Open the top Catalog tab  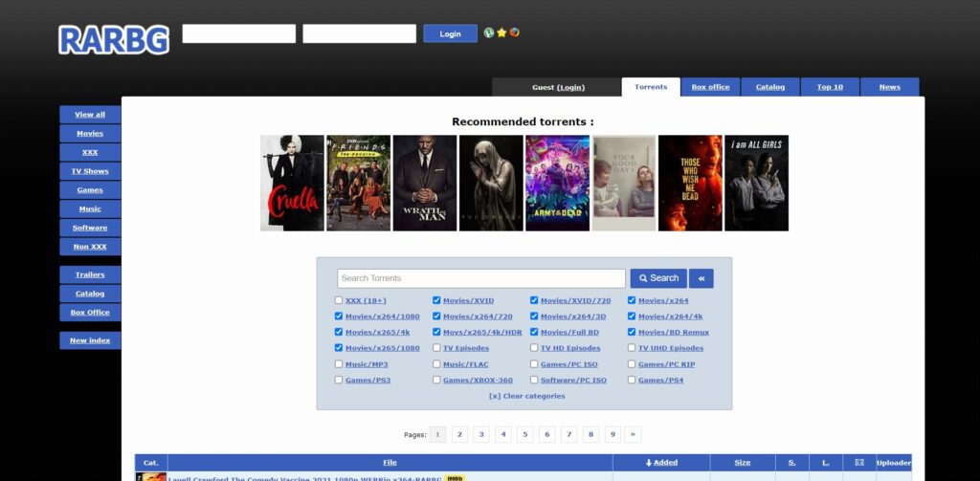(x=770, y=87)
